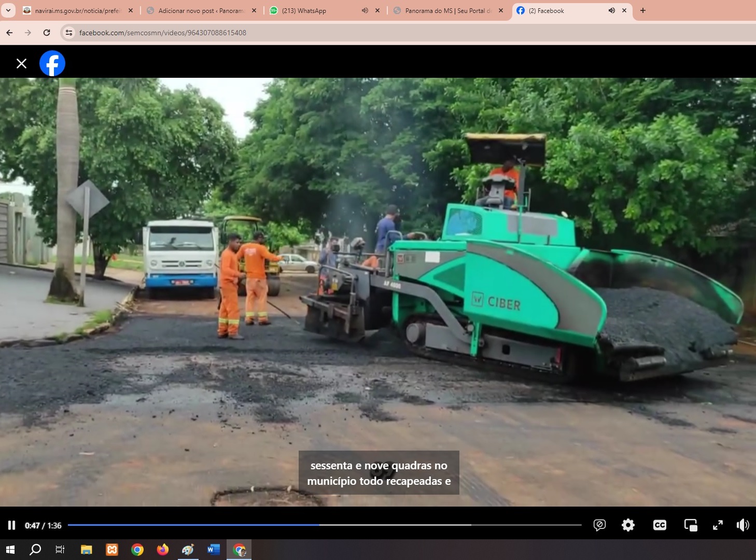The image size is (756, 560).
Task: Go forward in browser history
Action: [x=28, y=33]
